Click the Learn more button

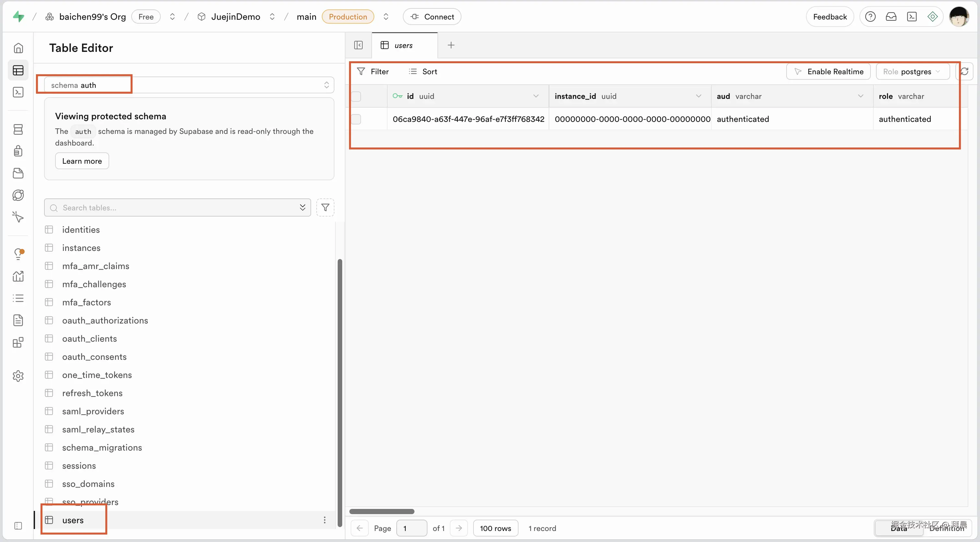tap(82, 161)
